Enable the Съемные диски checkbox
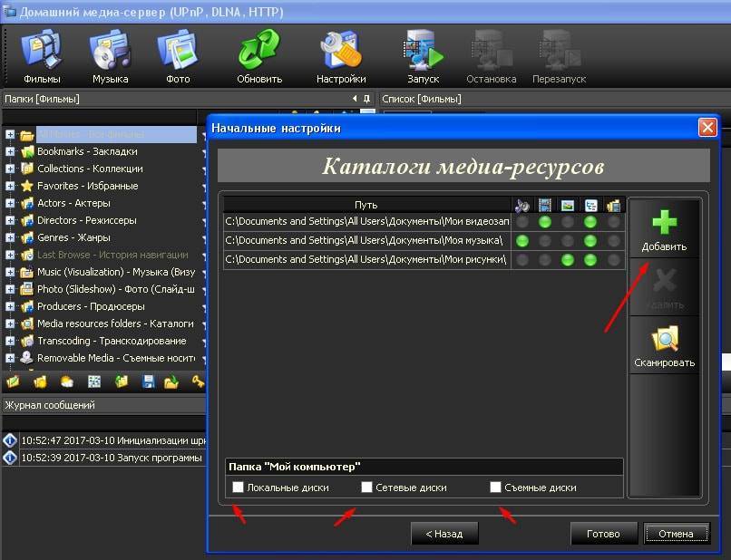 point(496,488)
